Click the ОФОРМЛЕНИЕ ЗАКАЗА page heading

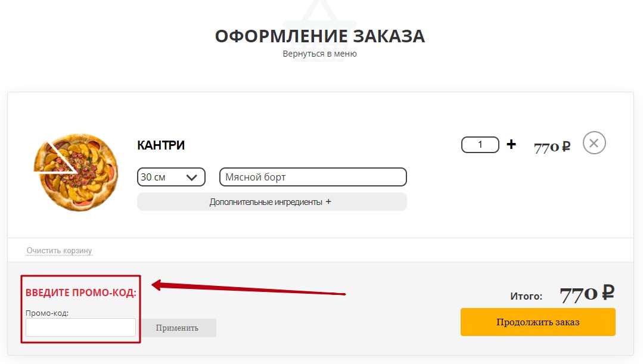pos(320,36)
